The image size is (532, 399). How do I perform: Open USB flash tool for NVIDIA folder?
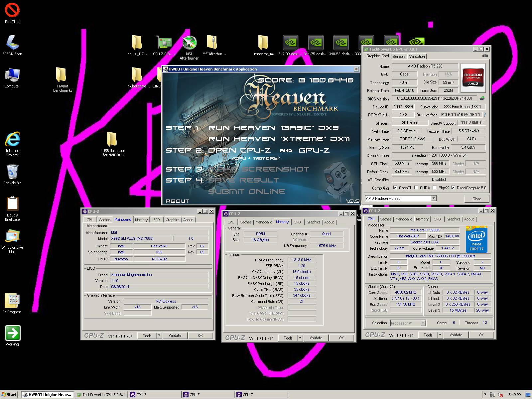(113, 144)
